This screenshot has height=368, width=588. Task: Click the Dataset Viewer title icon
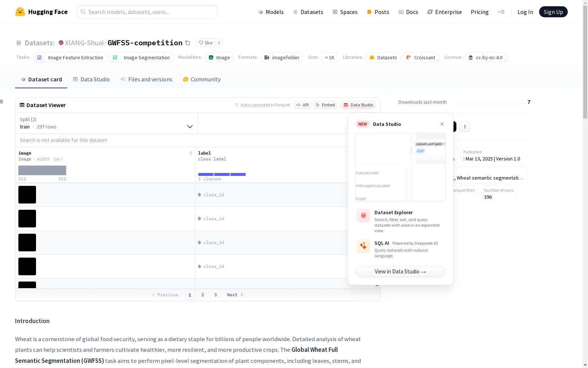pyautogui.click(x=22, y=105)
